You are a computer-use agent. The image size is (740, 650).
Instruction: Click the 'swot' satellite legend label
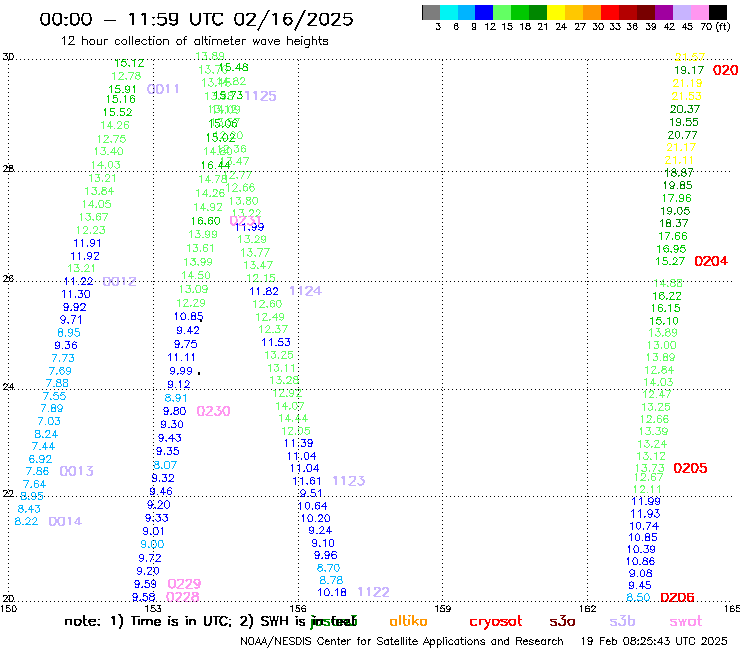tap(686, 621)
